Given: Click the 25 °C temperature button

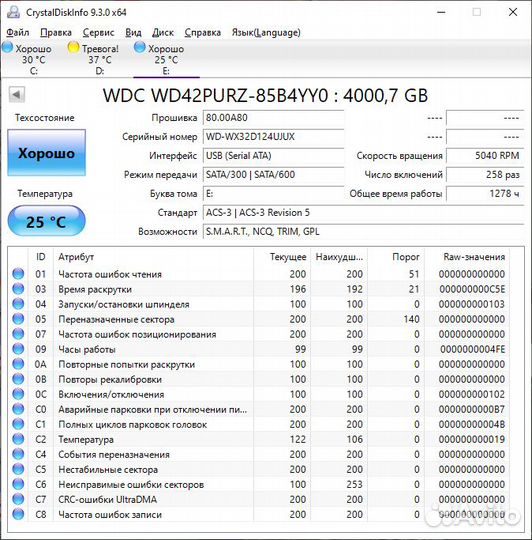Looking at the screenshot, I should point(46,221).
